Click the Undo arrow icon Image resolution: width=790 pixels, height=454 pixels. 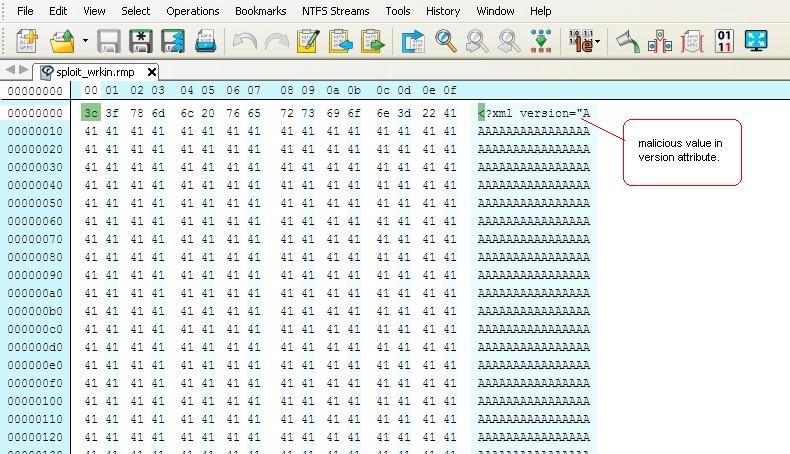[245, 41]
